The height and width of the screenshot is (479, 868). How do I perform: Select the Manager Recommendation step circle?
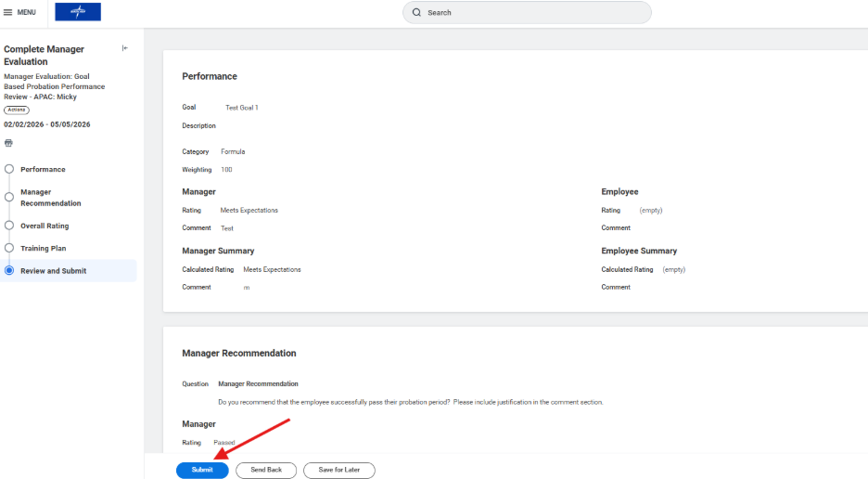9,197
